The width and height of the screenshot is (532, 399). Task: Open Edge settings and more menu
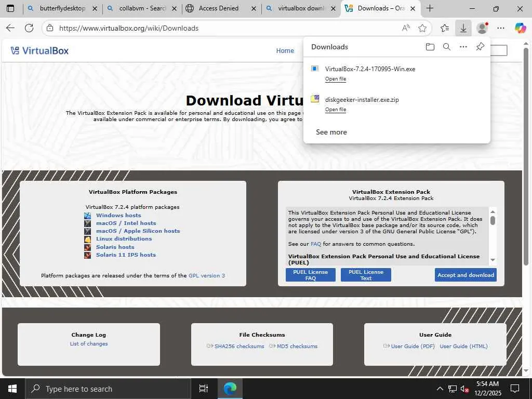(x=501, y=28)
